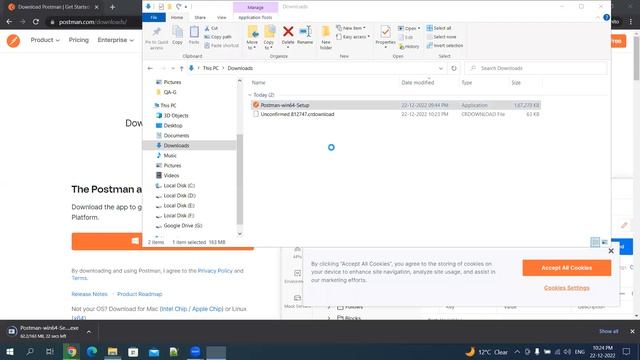Open File Explorer taskbar icon
This screenshot has width=640, height=360.
[x=112, y=351]
